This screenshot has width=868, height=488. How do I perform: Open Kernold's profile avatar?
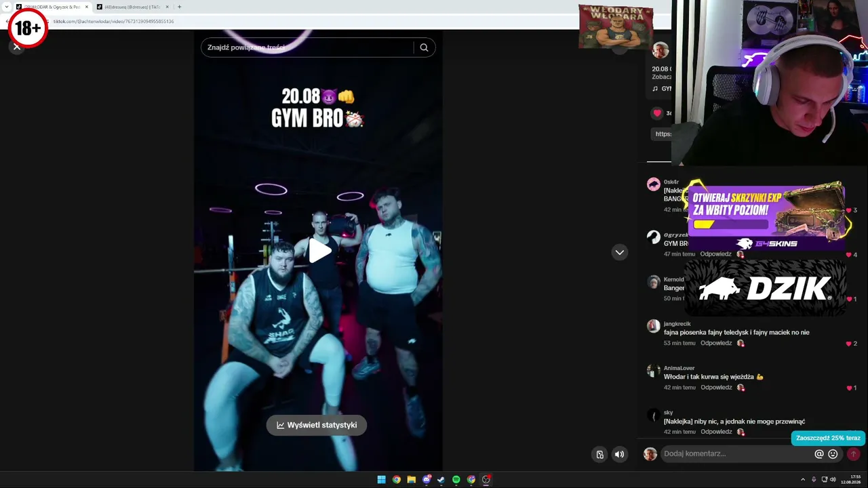click(x=654, y=282)
